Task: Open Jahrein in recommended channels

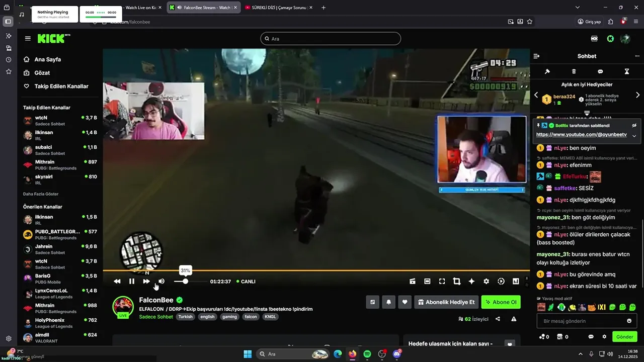Action: [x=60, y=249]
